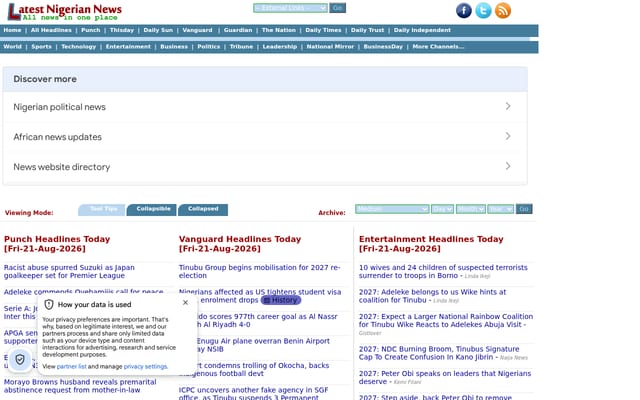Open ICPC uncovers another fake agency headline
The image size is (640, 400).
253,393
